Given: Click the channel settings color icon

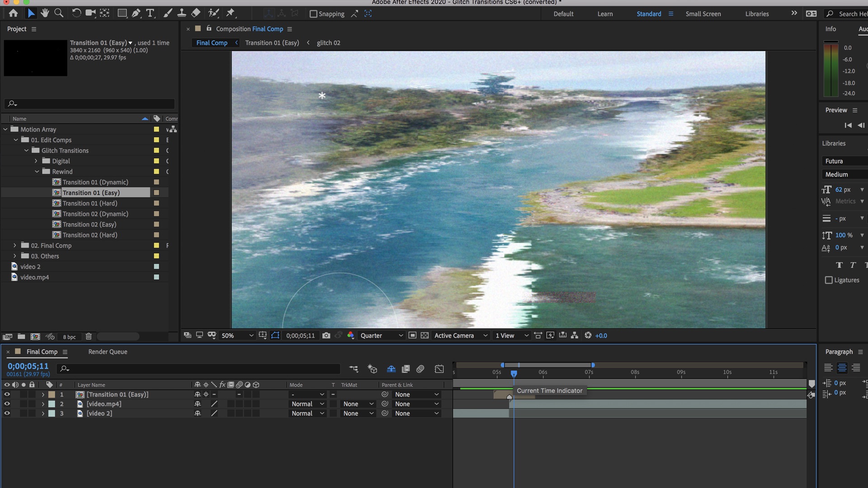Looking at the screenshot, I should [351, 335].
